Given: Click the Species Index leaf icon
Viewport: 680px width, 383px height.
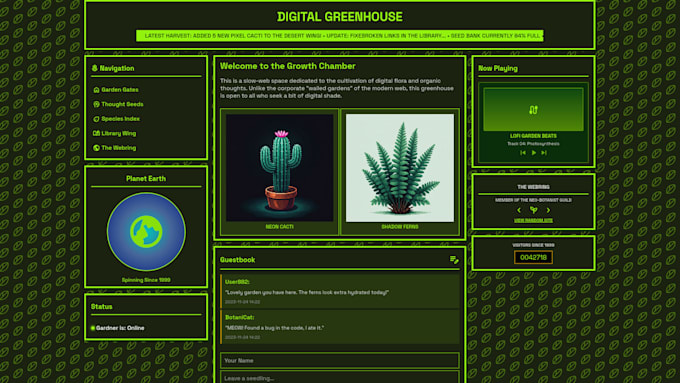Looking at the screenshot, I should click(x=96, y=119).
